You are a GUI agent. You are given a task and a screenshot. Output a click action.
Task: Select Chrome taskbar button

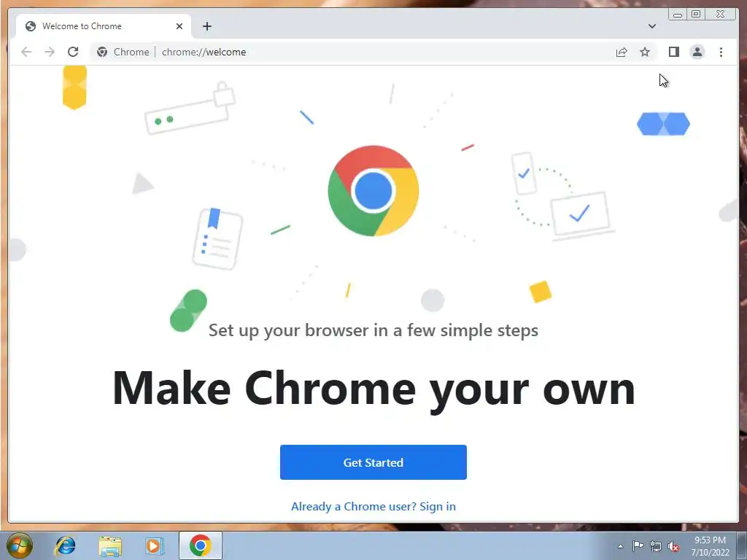click(x=201, y=545)
